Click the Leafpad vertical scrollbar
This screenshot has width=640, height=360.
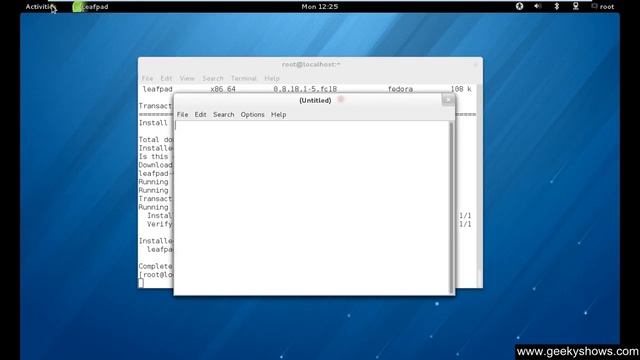(451, 207)
